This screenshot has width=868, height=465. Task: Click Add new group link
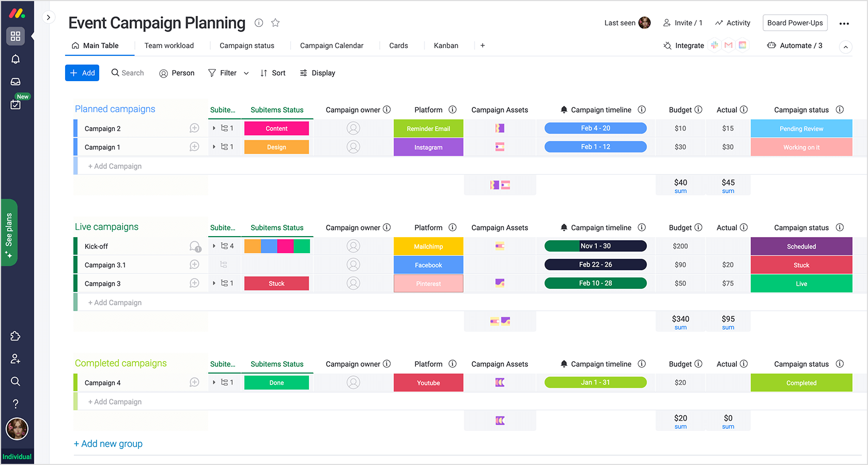pyautogui.click(x=108, y=444)
